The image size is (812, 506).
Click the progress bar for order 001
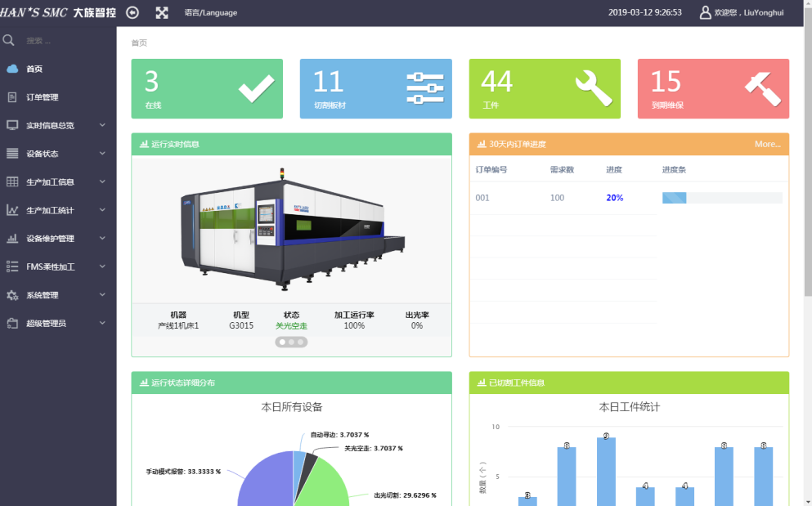click(x=721, y=198)
